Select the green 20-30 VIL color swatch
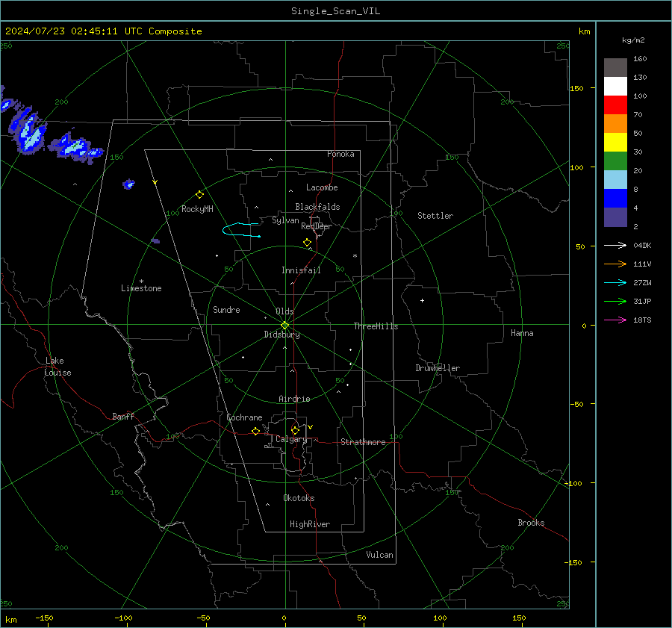The image size is (672, 628). 615,161
